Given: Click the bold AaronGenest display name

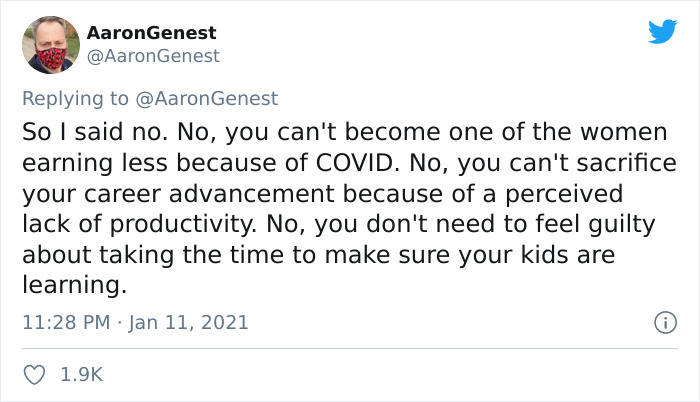Looking at the screenshot, I should [x=151, y=33].
